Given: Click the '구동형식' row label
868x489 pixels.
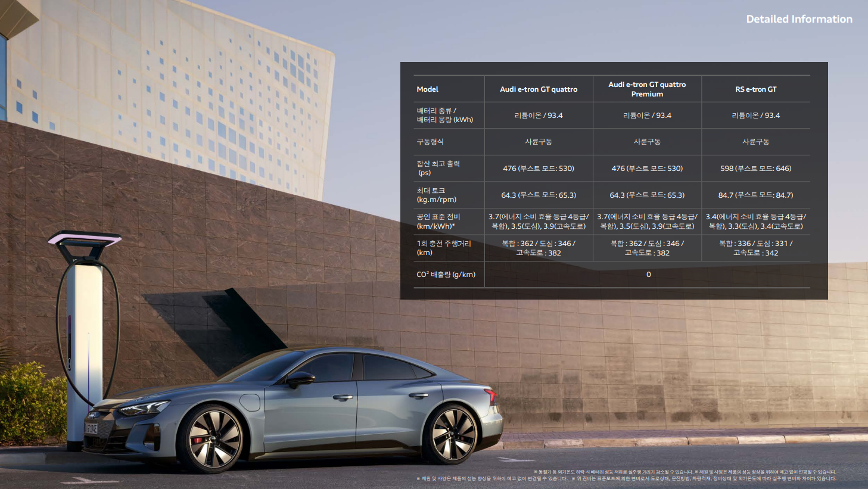Looking at the screenshot, I should pyautogui.click(x=430, y=142).
